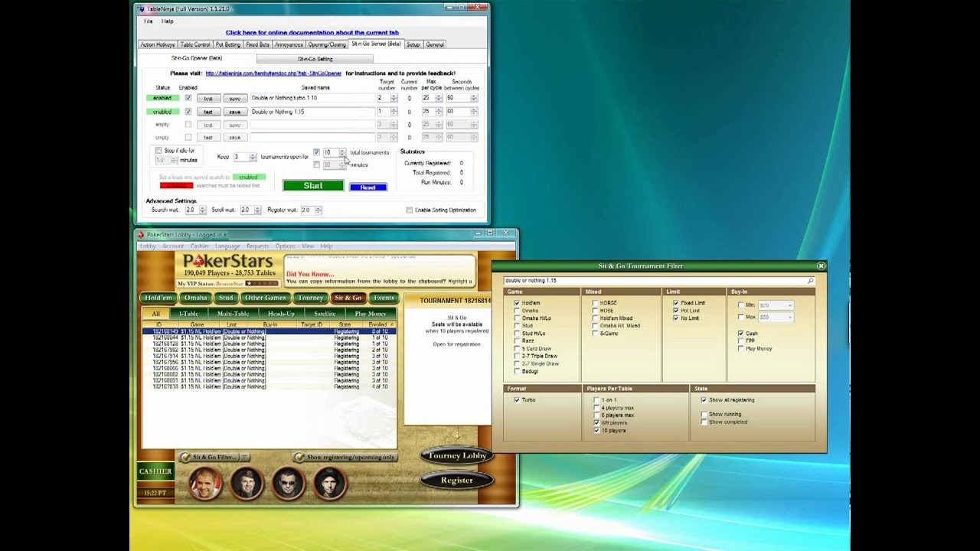
Task: Click the Scroll wait stepper
Action: tap(257, 210)
